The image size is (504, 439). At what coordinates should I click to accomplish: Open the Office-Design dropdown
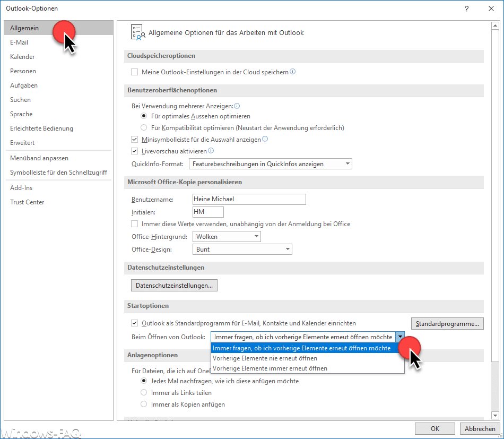[x=242, y=249]
